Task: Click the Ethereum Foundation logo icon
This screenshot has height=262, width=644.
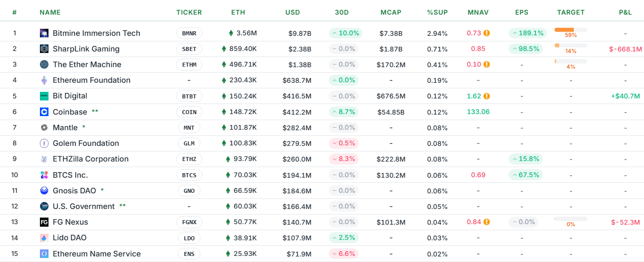Action: point(44,80)
